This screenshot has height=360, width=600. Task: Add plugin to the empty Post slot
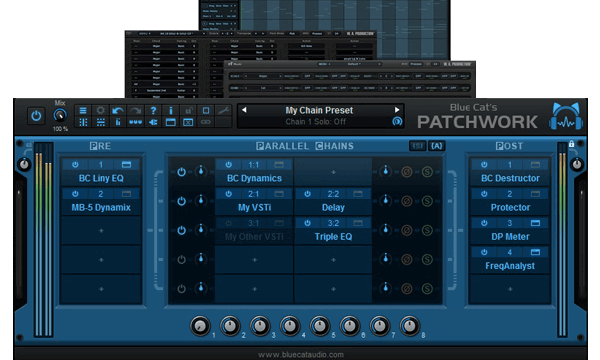point(510,289)
